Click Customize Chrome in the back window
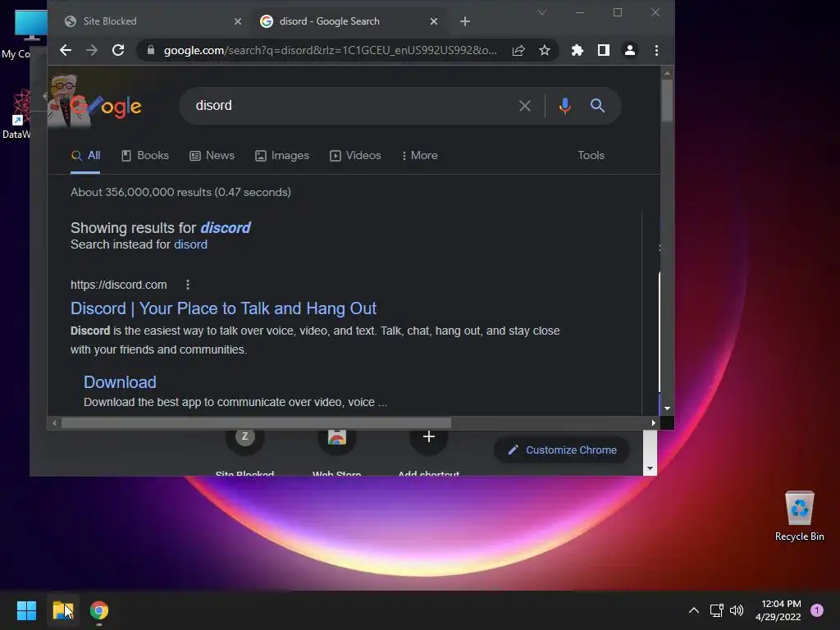The height and width of the screenshot is (630, 840). pos(562,450)
